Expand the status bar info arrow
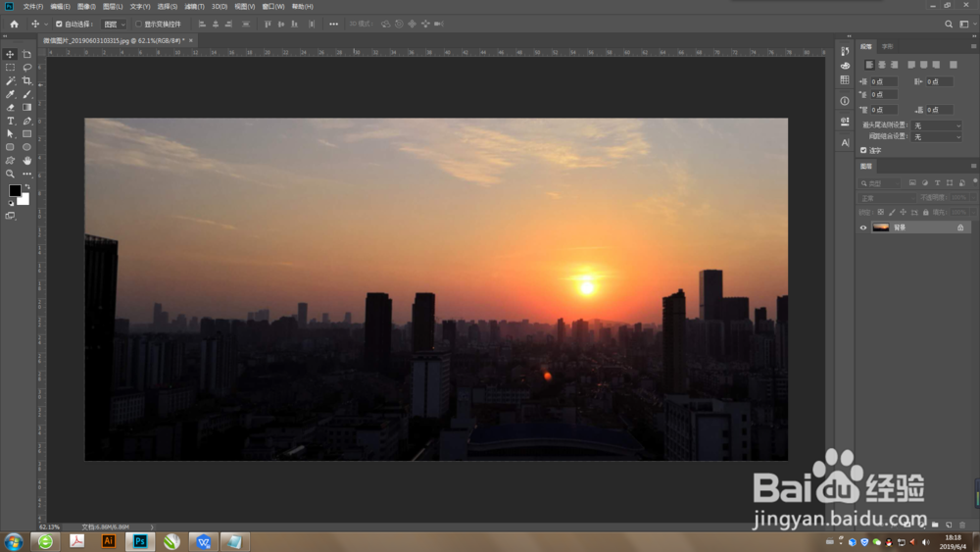This screenshot has width=980, height=552. (152, 527)
